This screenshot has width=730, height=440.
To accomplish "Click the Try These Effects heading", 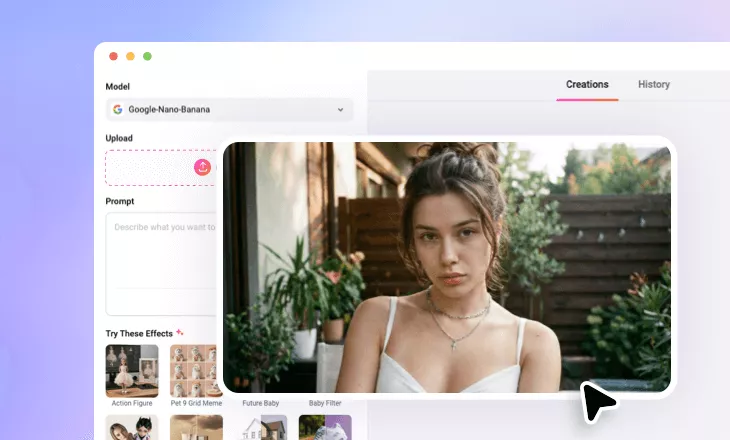I will 139,333.
